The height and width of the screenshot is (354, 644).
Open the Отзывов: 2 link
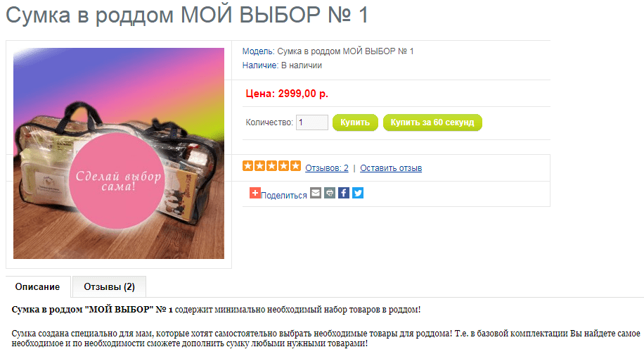point(327,167)
